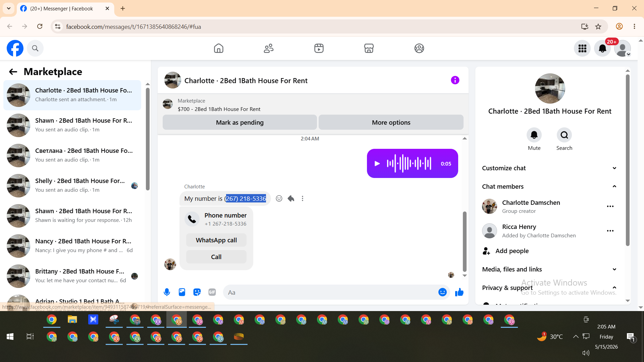Go to the Home feed icon
The image size is (644, 362).
[x=219, y=48]
